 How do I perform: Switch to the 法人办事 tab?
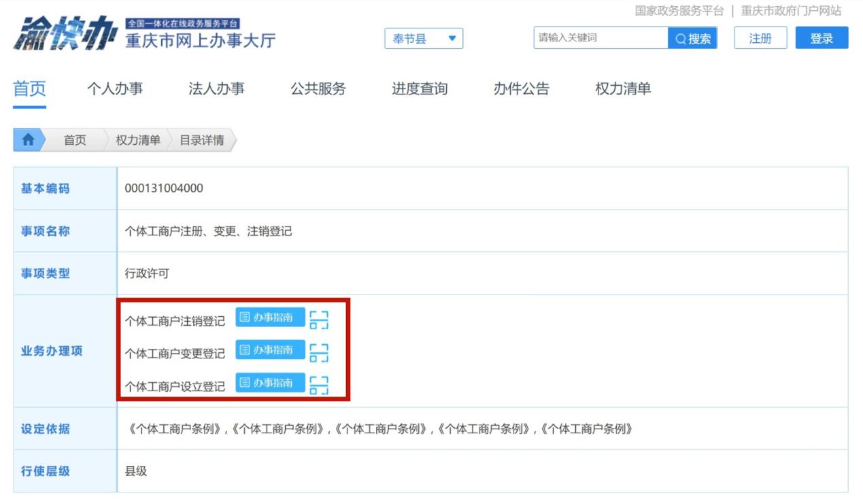pos(216,88)
